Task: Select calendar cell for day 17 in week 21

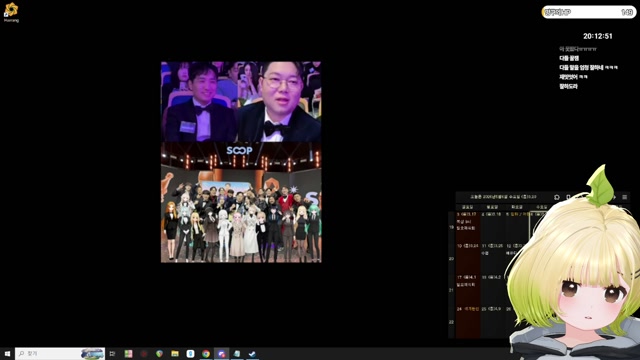Action: click(468, 290)
